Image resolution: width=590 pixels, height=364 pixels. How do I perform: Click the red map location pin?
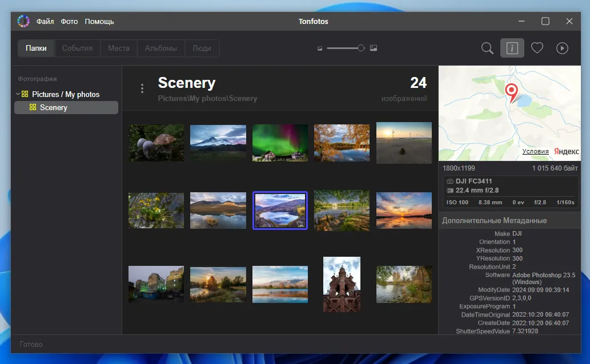click(x=511, y=92)
